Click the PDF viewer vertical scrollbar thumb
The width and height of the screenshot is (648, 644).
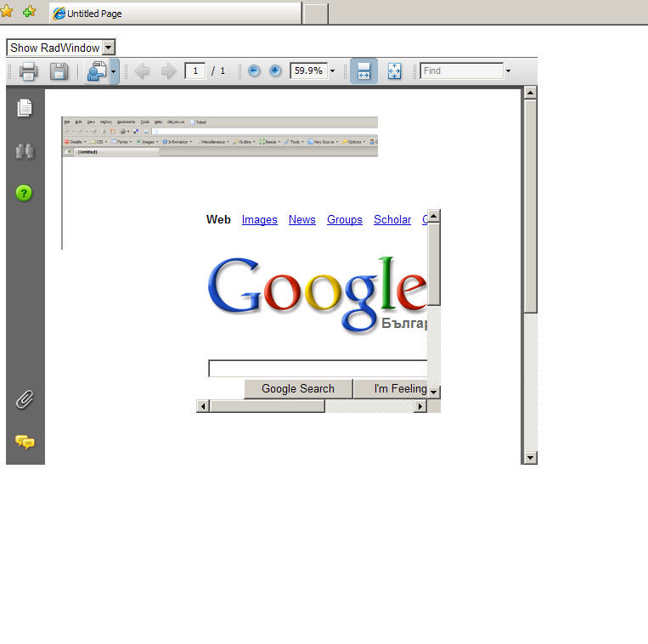click(x=530, y=206)
